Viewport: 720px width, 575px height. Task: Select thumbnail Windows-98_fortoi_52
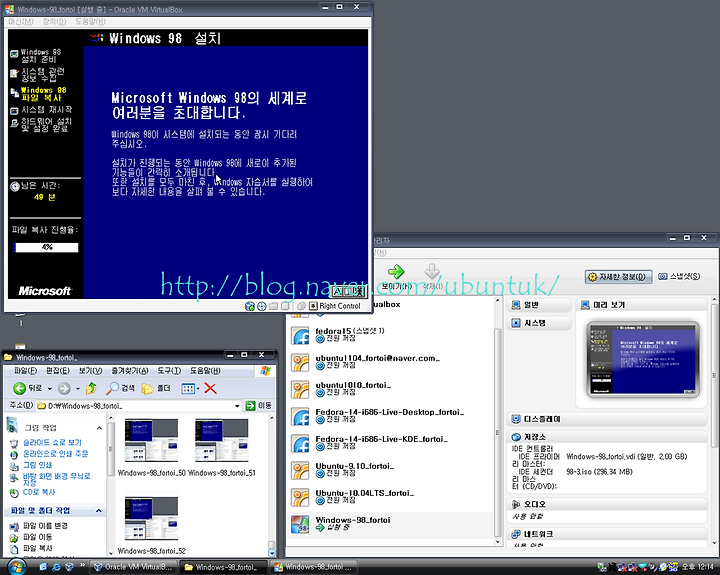(x=152, y=524)
